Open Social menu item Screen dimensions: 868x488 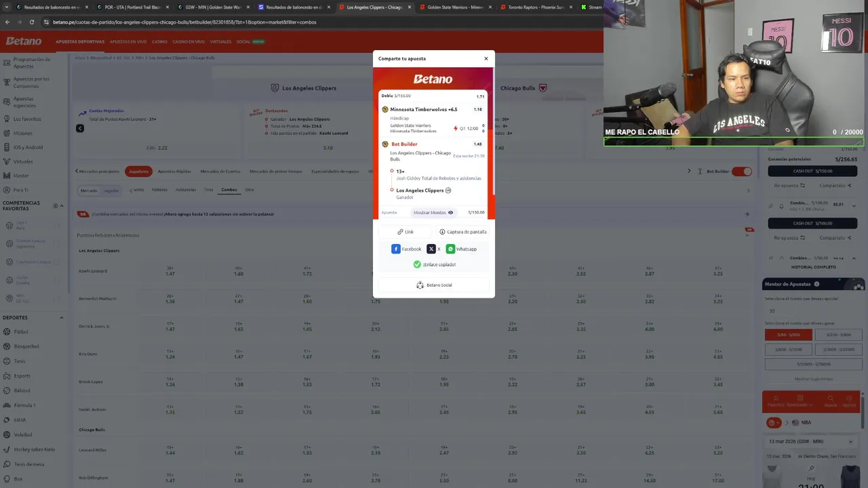[250, 41]
